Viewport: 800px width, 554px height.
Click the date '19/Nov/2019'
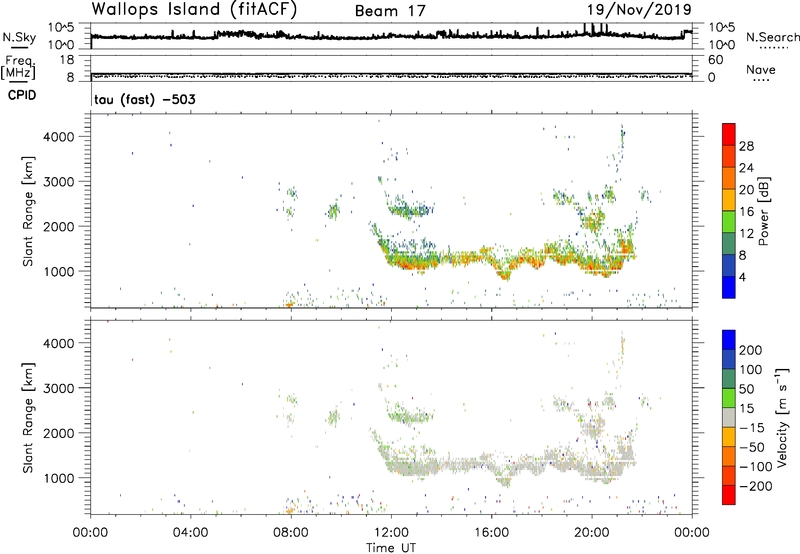tap(639, 10)
